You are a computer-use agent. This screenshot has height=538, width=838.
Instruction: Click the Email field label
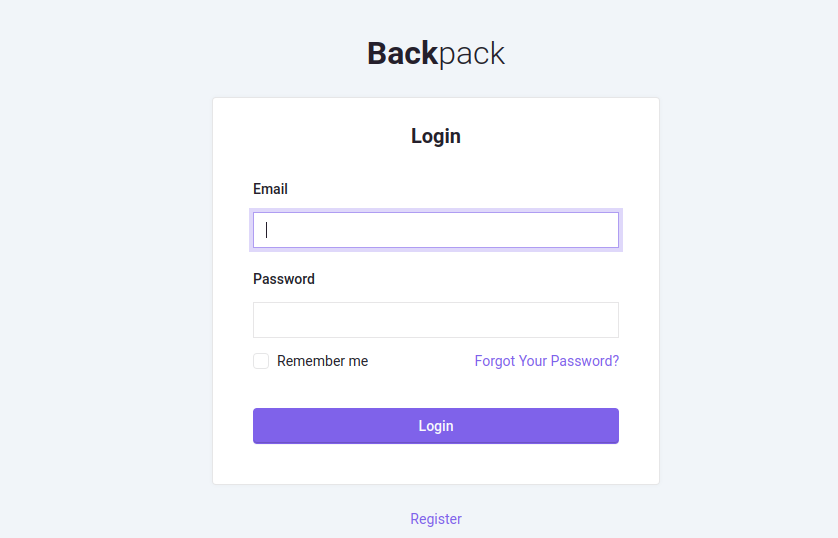pyautogui.click(x=270, y=189)
